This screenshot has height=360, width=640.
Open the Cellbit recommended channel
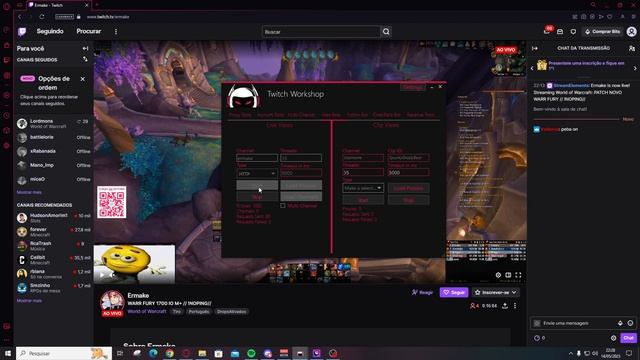point(53,260)
